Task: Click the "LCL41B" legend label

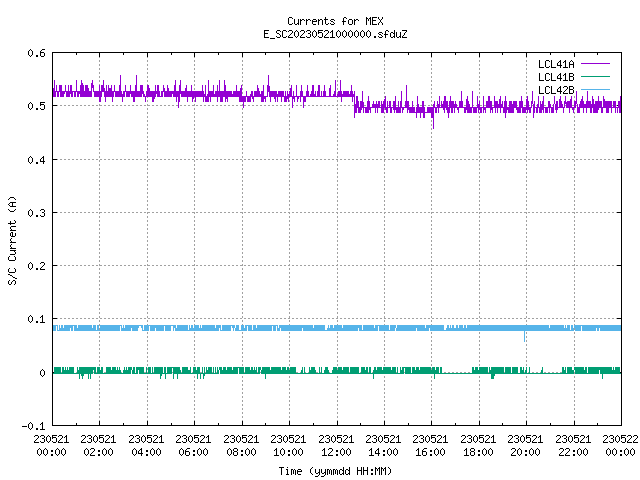Action: point(556,77)
